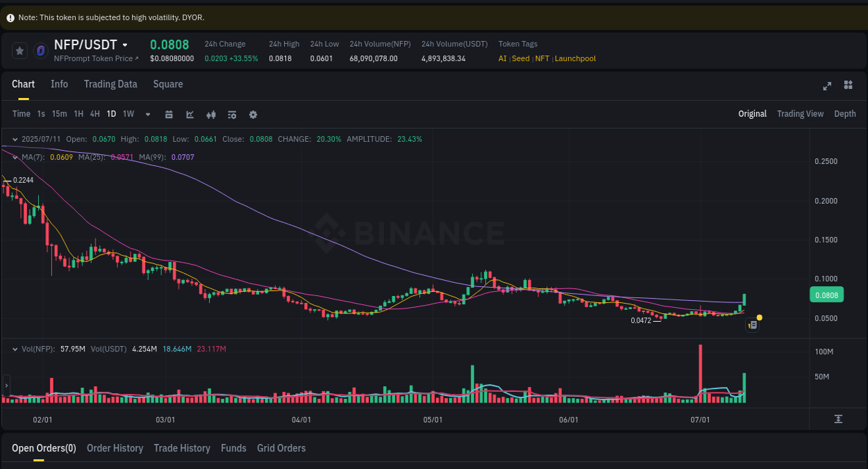
Task: Open the technical indicators icon
Action: (211, 113)
